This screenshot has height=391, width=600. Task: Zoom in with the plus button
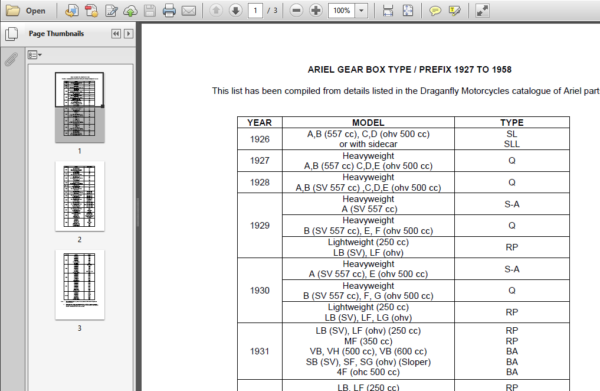pyautogui.click(x=316, y=10)
